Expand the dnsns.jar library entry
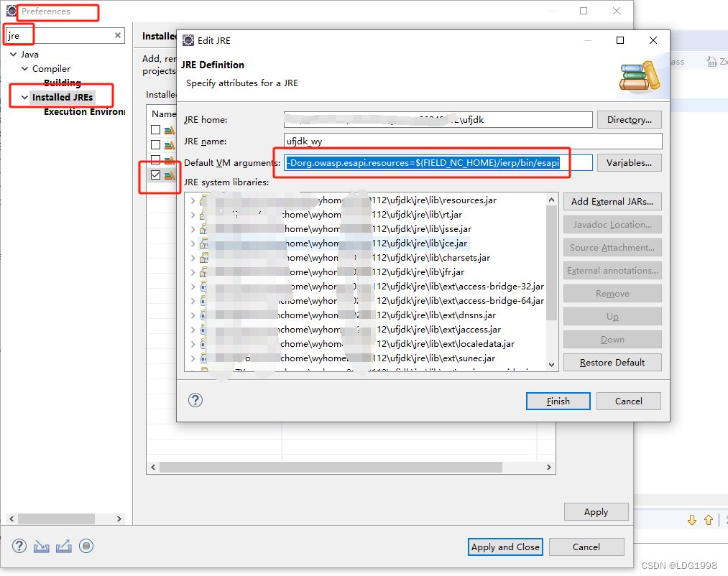 tap(193, 315)
